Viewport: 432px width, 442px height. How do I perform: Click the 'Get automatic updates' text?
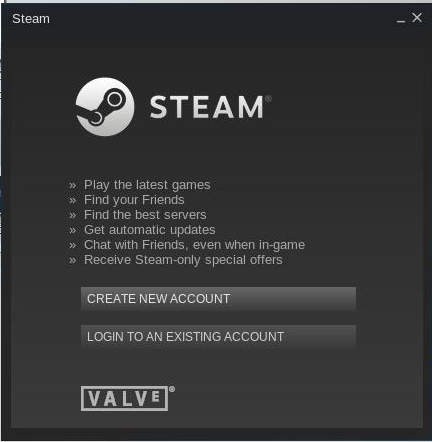pos(150,230)
